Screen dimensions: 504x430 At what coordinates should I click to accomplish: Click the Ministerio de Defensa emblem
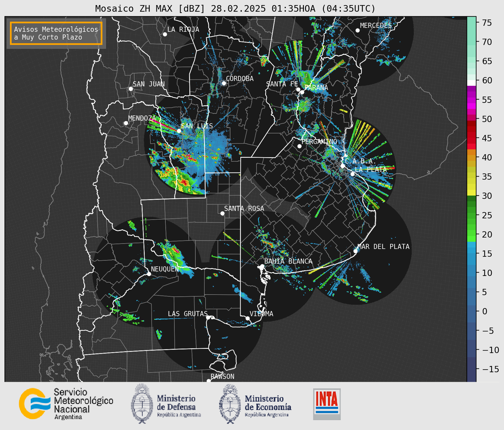tap(142, 404)
